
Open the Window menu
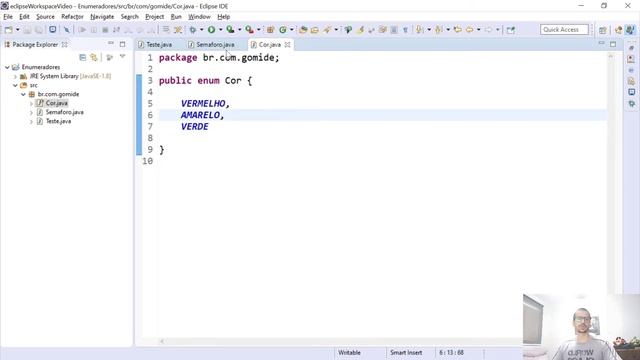pyautogui.click(x=199, y=17)
